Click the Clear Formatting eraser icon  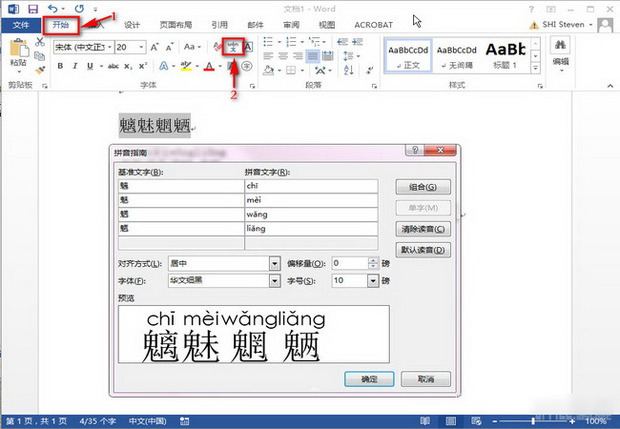click(217, 47)
